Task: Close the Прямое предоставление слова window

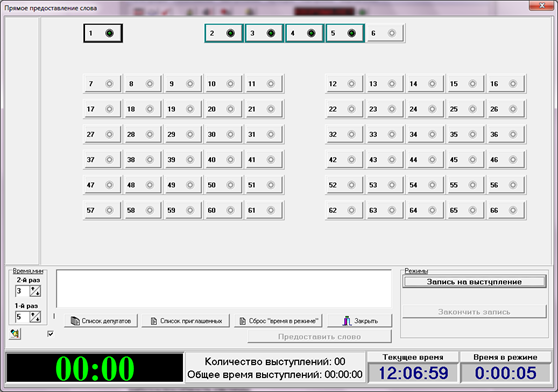Action: point(542,6)
